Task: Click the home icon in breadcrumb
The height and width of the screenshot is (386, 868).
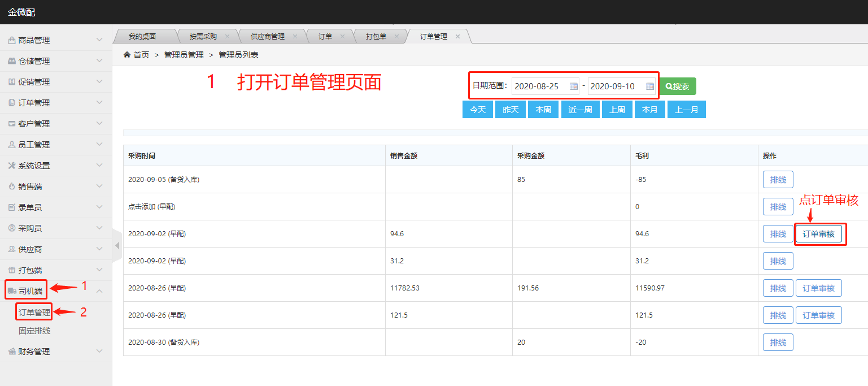Action: [x=127, y=55]
